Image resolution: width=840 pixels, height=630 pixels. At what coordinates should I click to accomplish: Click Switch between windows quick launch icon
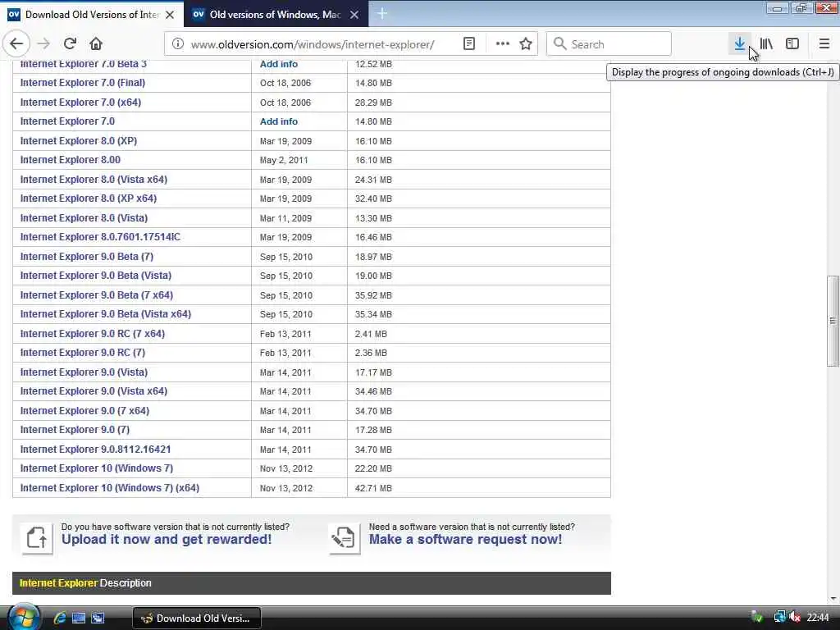(98, 619)
